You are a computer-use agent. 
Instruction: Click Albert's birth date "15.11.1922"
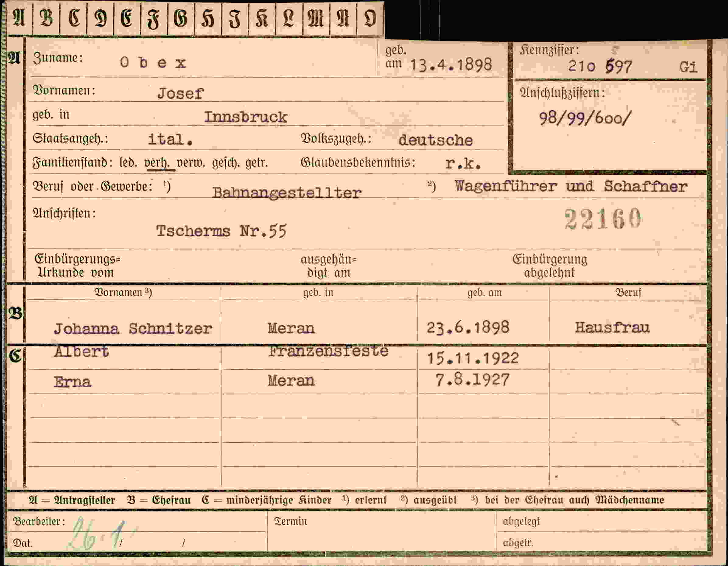[x=473, y=358]
